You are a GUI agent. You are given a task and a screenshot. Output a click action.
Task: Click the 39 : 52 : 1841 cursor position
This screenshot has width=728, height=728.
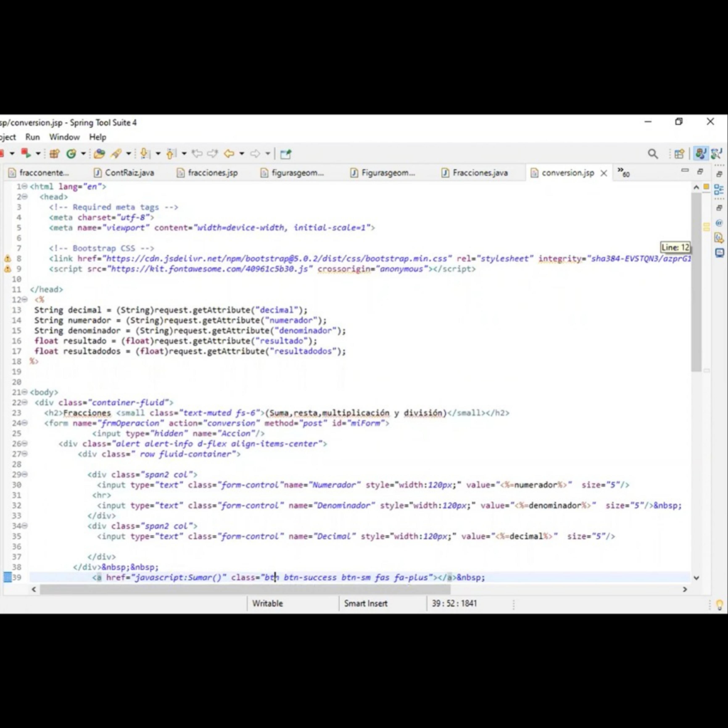pyautogui.click(x=454, y=603)
